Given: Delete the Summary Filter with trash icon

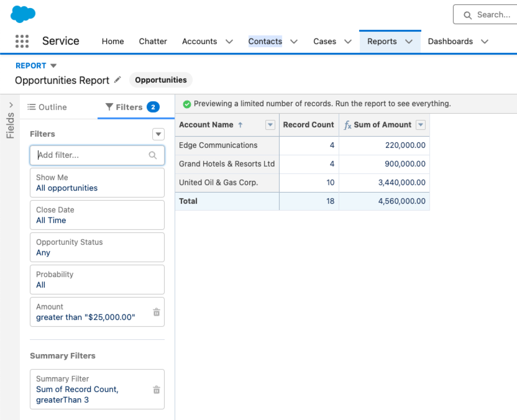Looking at the screenshot, I should pyautogui.click(x=156, y=389).
